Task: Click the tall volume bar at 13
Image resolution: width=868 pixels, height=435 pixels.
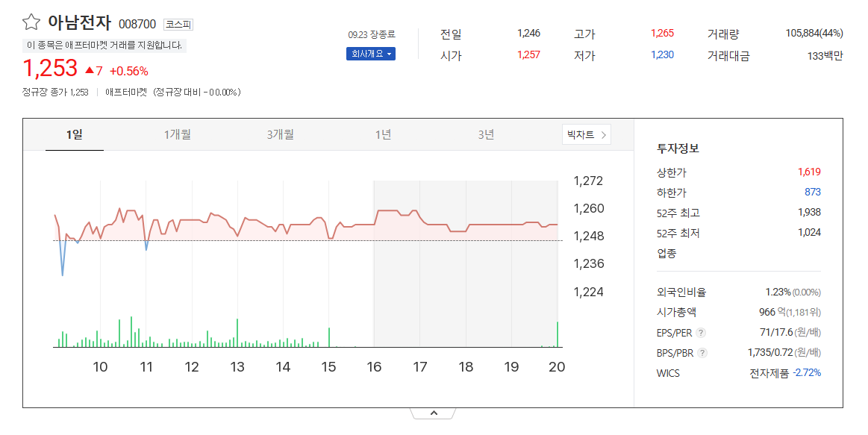Action: pyautogui.click(x=237, y=334)
